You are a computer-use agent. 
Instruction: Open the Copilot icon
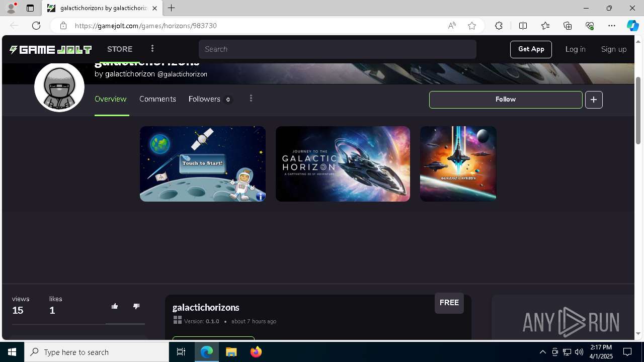tap(632, 26)
